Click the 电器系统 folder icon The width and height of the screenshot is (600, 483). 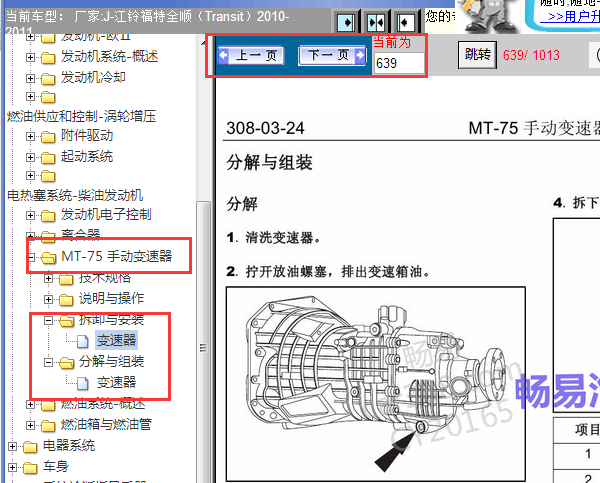coord(30,447)
